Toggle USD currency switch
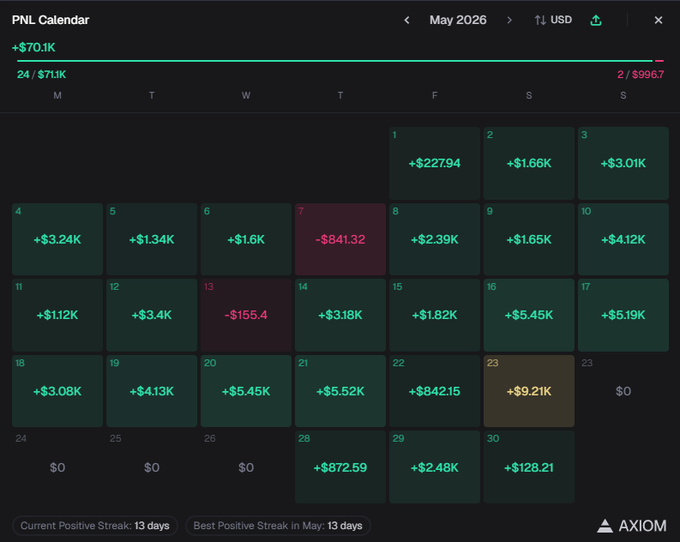Image resolution: width=680 pixels, height=542 pixels. coord(553,20)
